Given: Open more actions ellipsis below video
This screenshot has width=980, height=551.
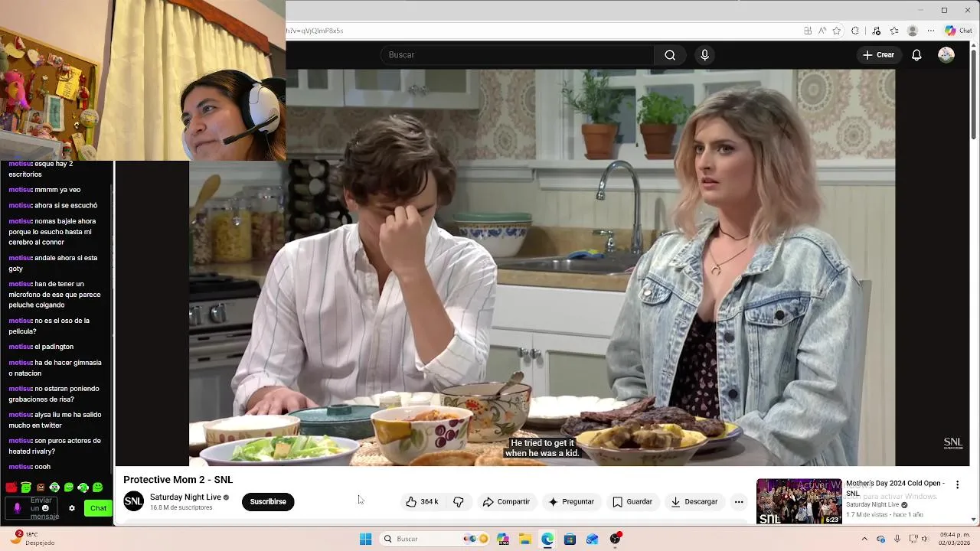Looking at the screenshot, I should 739,502.
